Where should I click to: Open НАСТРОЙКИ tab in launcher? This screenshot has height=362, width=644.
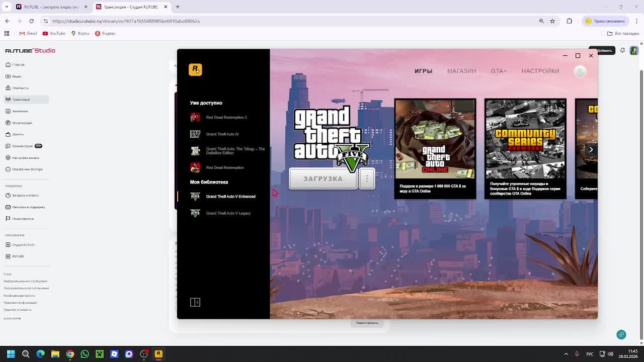point(540,71)
